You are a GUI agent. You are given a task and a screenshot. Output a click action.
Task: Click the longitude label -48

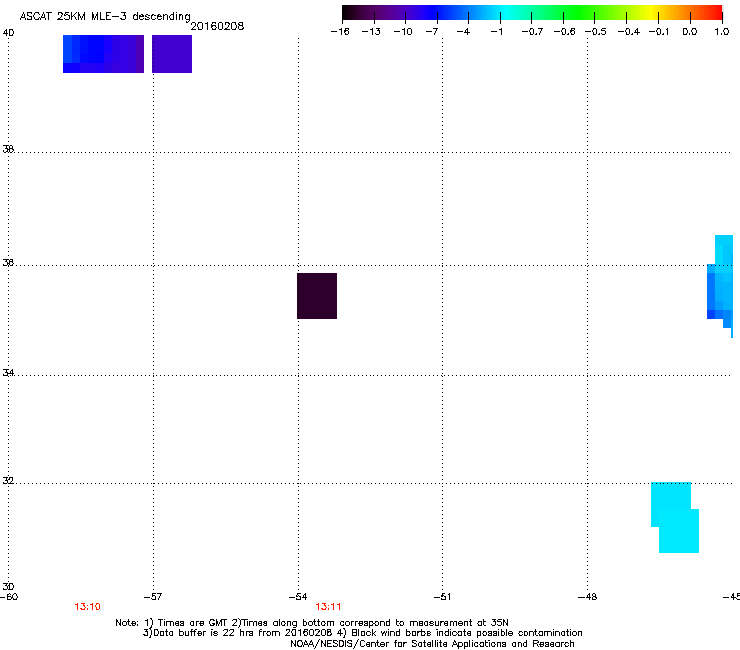[x=588, y=597]
